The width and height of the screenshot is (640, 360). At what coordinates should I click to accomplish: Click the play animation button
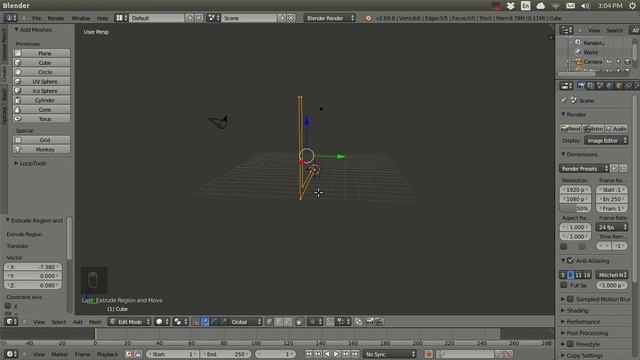tap(336, 354)
